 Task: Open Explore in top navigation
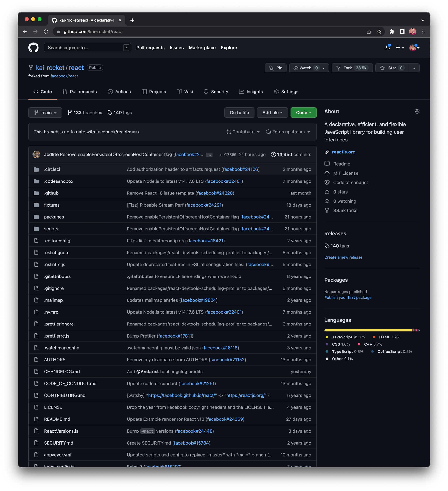[x=229, y=48]
